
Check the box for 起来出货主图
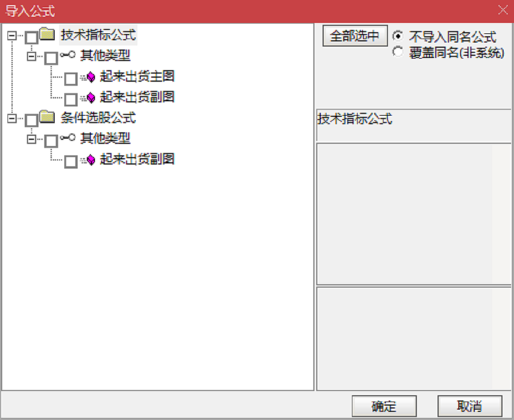[x=71, y=79]
